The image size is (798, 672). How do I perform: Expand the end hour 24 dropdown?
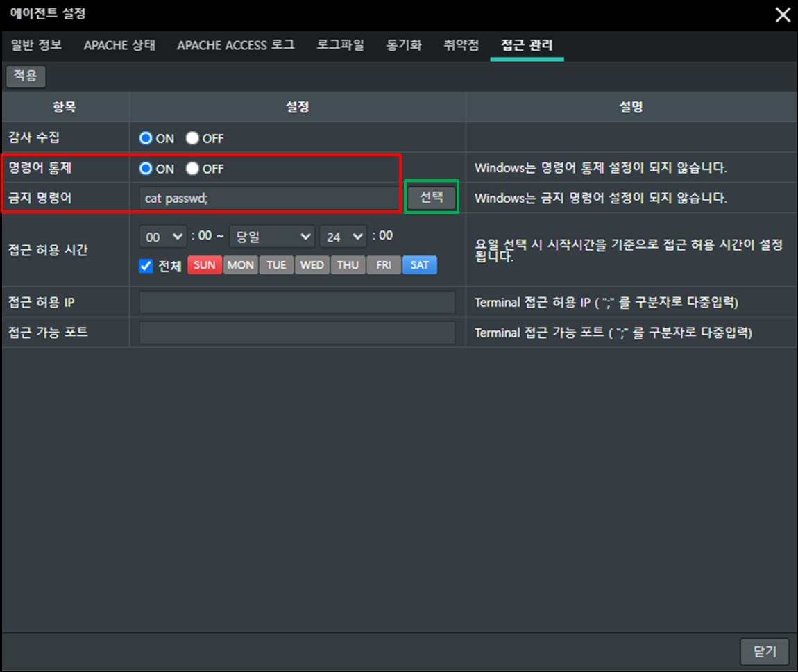(x=343, y=237)
